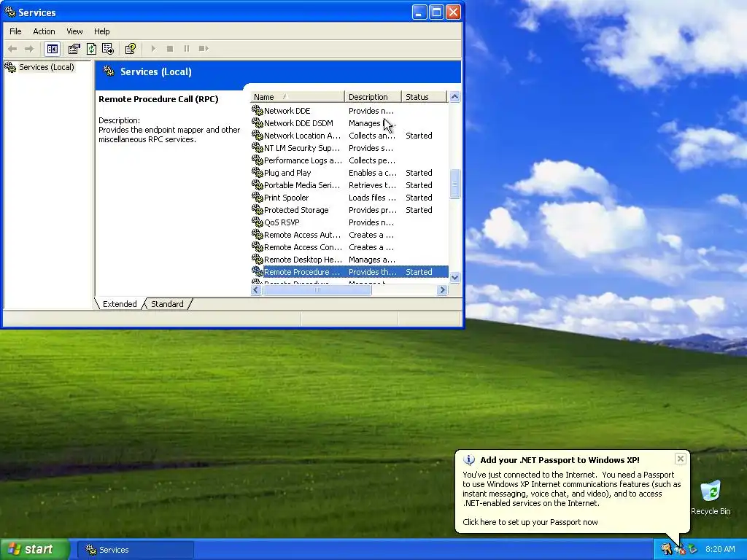Maximize the Services window
The width and height of the screenshot is (747, 560).
click(x=436, y=12)
